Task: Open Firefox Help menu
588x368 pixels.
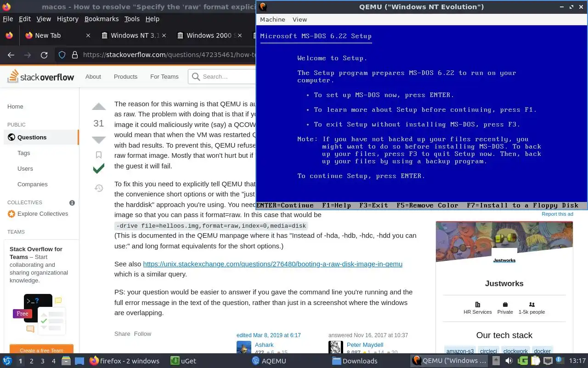Action: (x=153, y=19)
